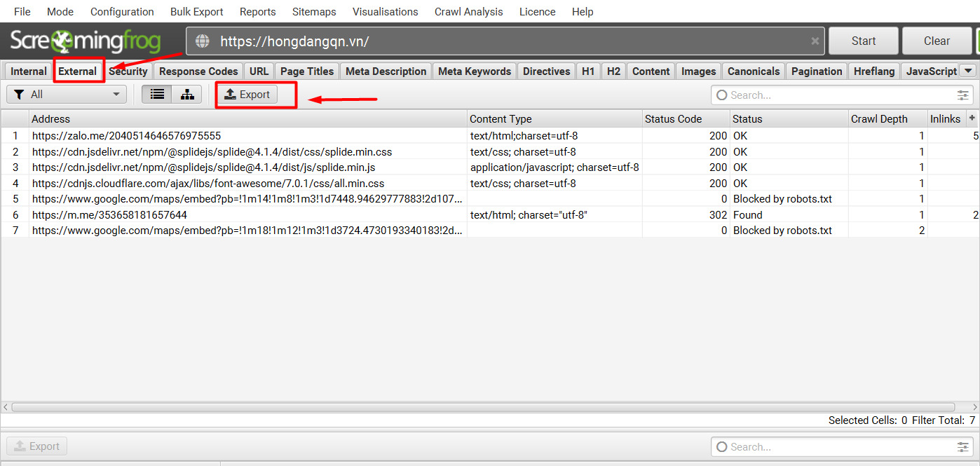
Task: Click the application/javascript content type cell
Action: pos(554,167)
